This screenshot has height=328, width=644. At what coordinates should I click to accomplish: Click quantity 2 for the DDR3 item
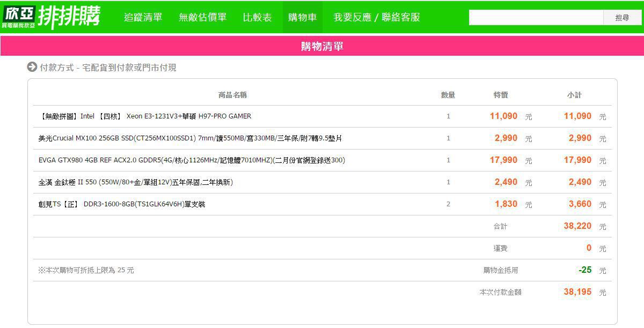pos(448,204)
